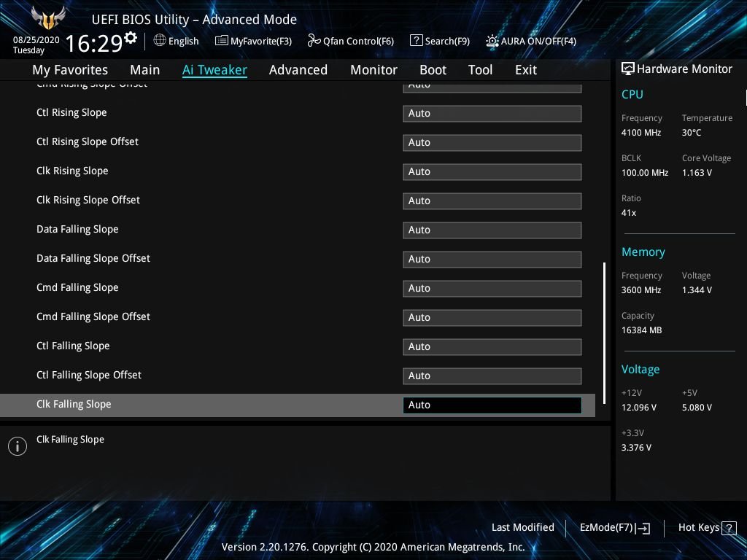The image size is (747, 560).
Task: Click the highlighted Clk Falling Slope value field
Action: (x=492, y=405)
